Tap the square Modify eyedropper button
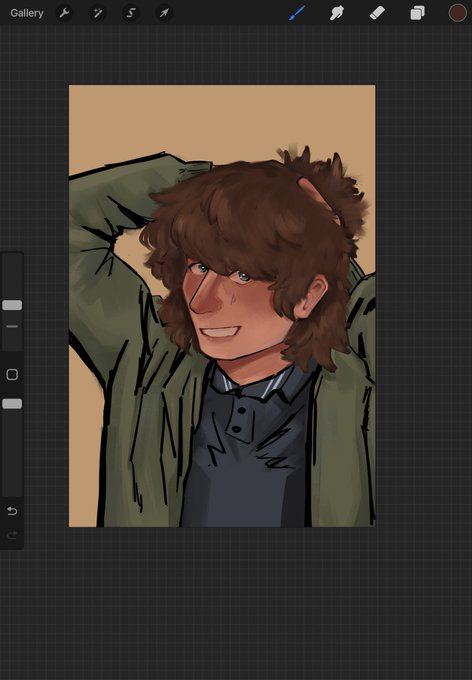This screenshot has height=680, width=472. [12, 374]
